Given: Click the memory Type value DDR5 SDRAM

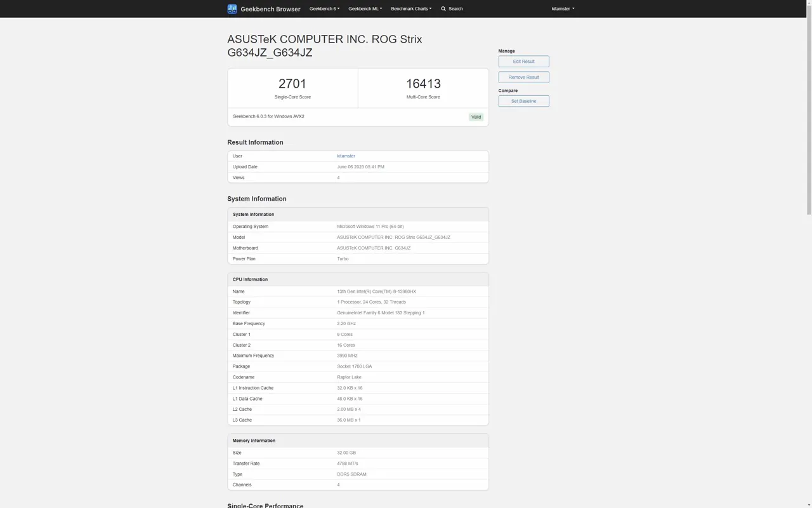Looking at the screenshot, I should pos(351,474).
